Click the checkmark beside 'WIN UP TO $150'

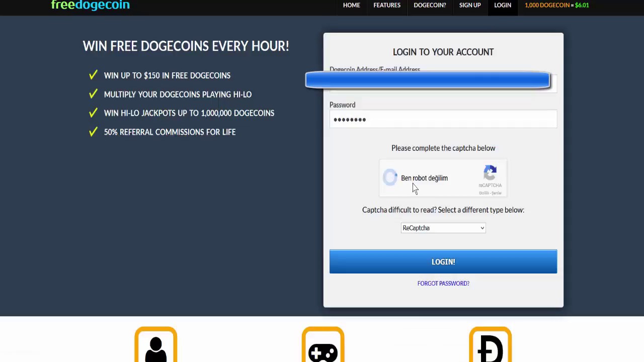(x=93, y=75)
